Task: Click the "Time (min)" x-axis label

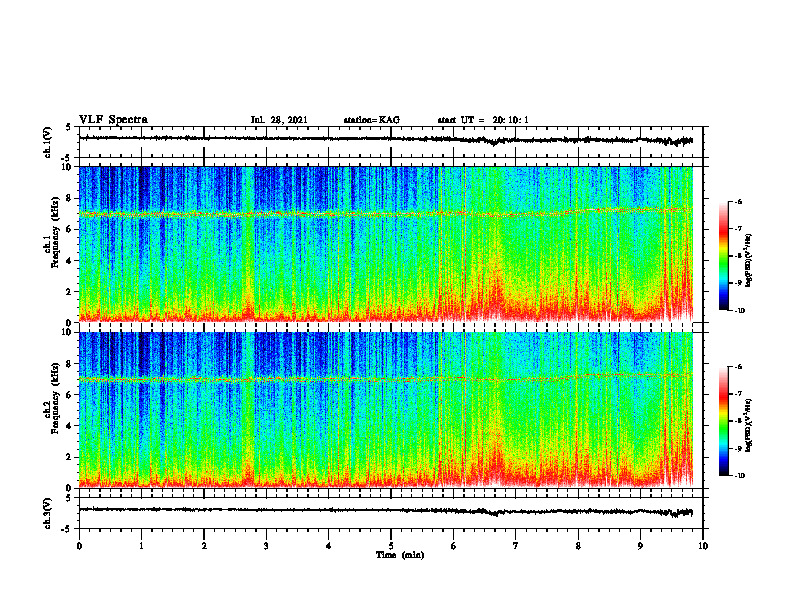Action: coord(400,555)
